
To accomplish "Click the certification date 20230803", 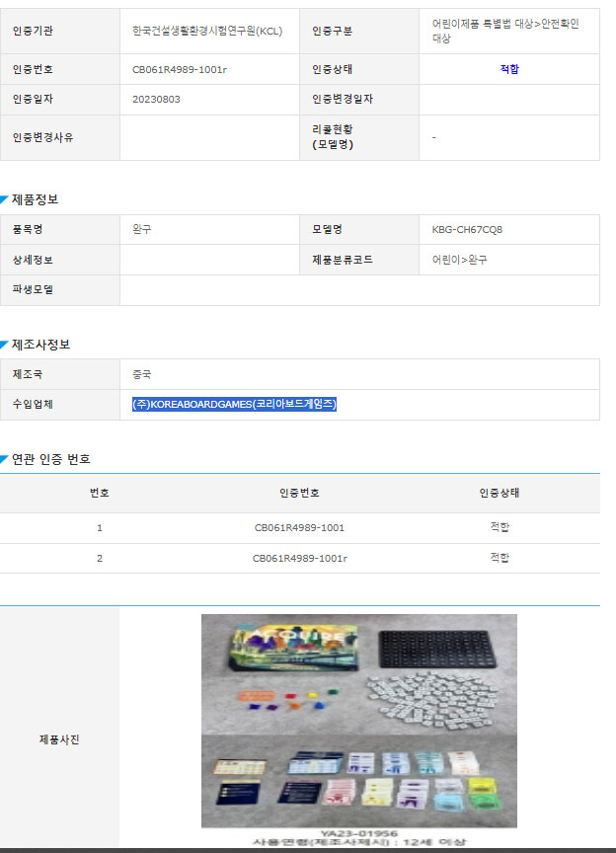I will pyautogui.click(x=156, y=99).
